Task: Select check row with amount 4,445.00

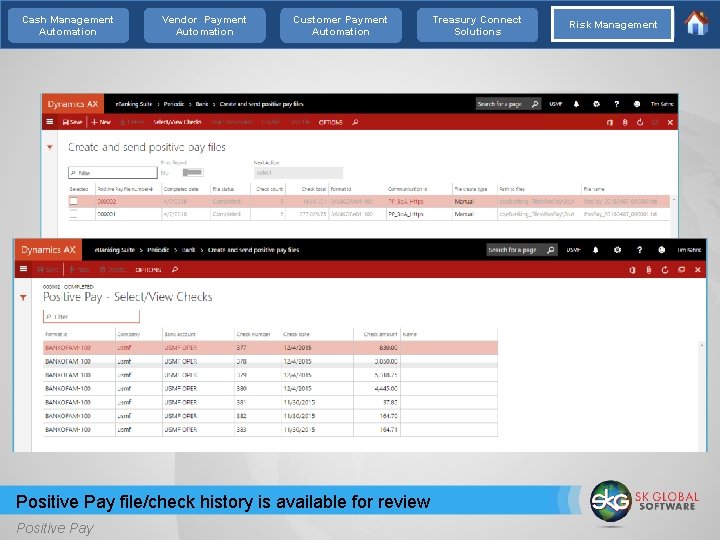Action: point(270,388)
